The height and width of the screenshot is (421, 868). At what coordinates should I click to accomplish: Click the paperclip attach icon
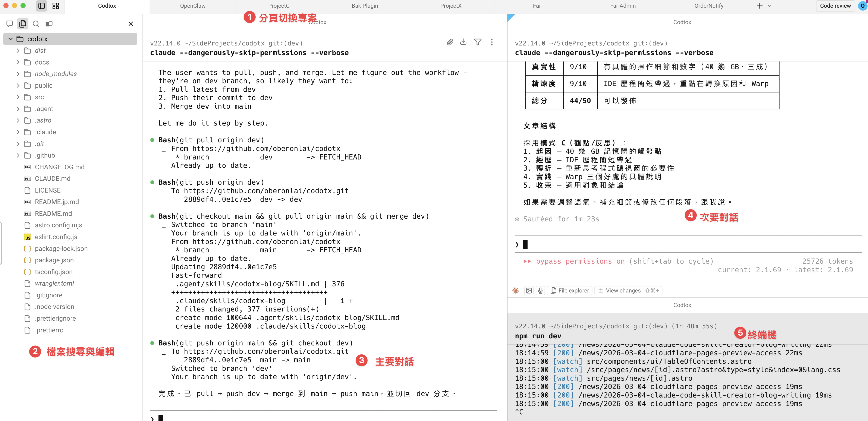click(x=450, y=42)
